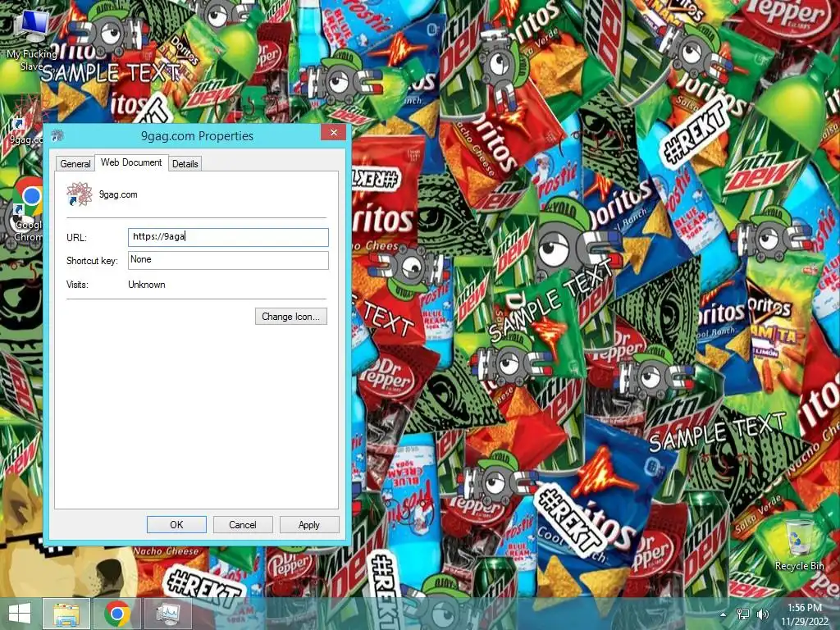
Task: Open File Explorer from the taskbar
Action: (66, 614)
